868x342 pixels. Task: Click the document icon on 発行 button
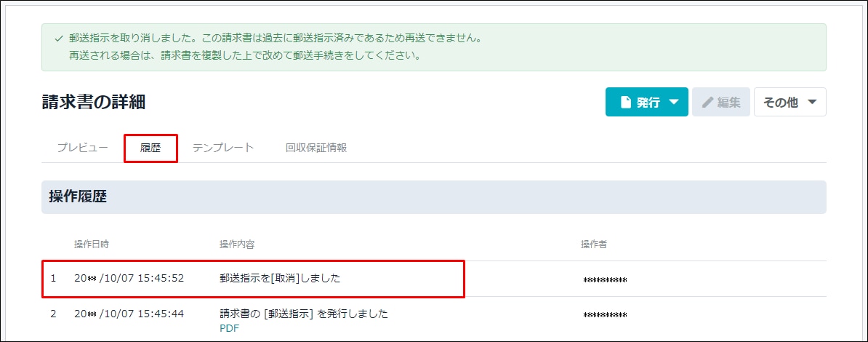(625, 102)
